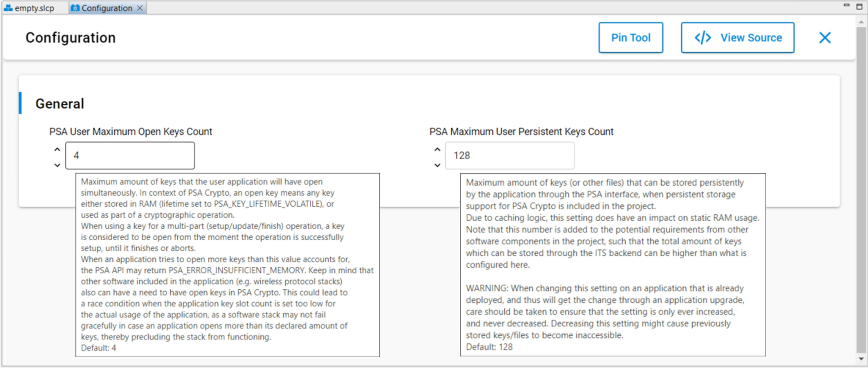Decrease PSA User Maximum Open Keys Count

point(57,165)
